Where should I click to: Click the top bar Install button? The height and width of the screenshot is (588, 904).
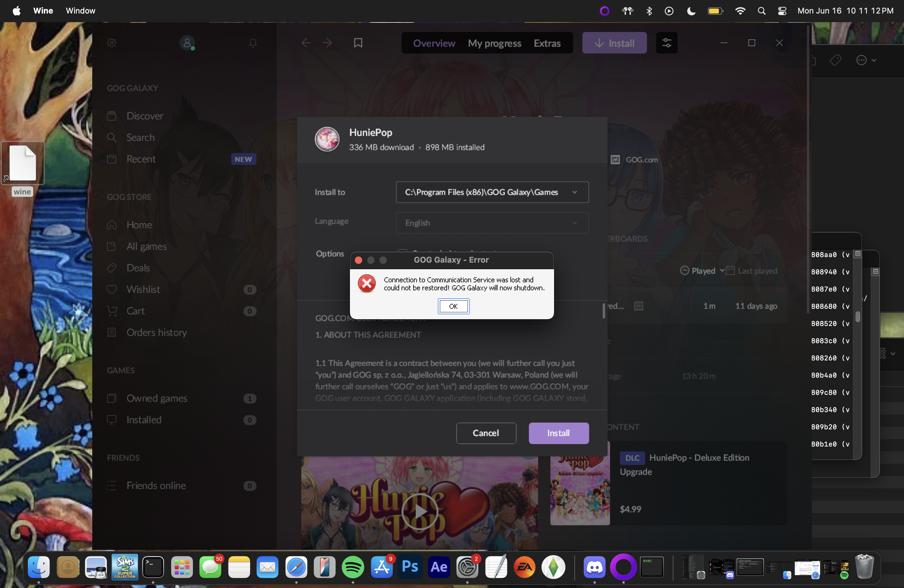pyautogui.click(x=614, y=43)
